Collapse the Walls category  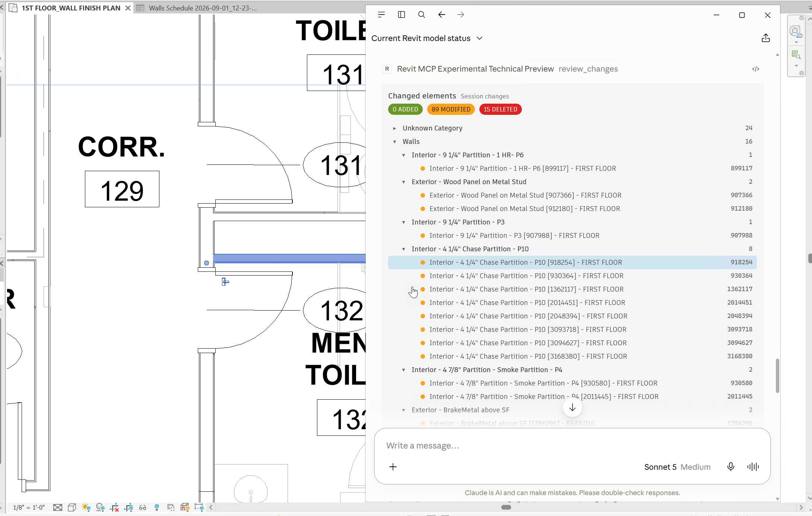click(x=394, y=142)
